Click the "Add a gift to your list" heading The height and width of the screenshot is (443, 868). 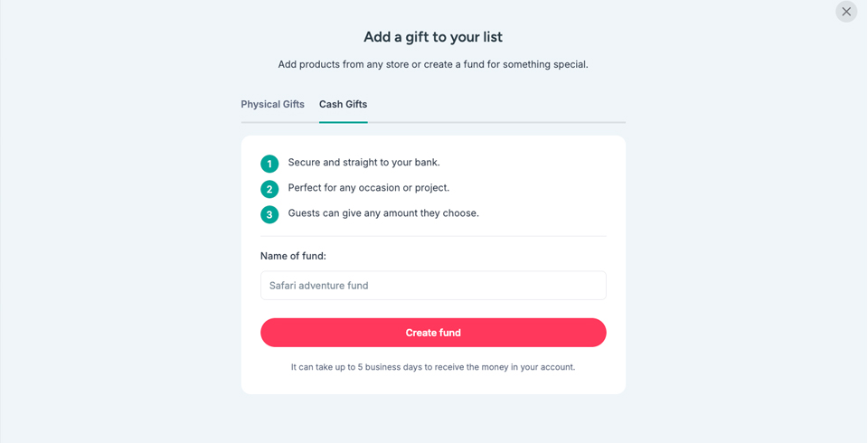433,37
